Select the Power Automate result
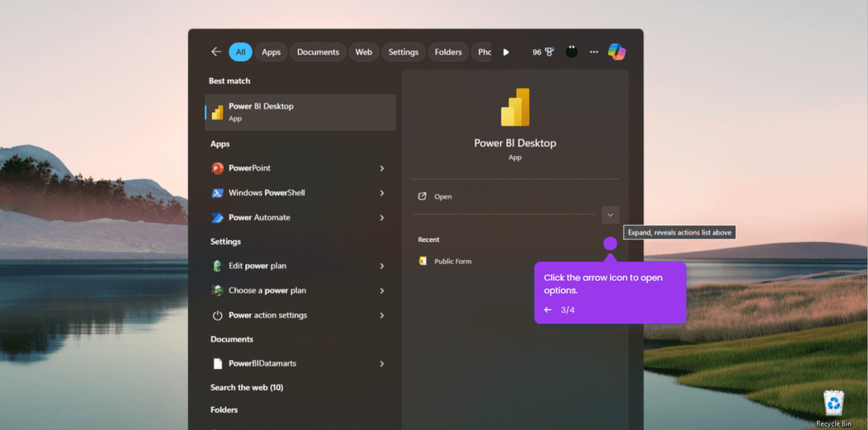 (300, 218)
